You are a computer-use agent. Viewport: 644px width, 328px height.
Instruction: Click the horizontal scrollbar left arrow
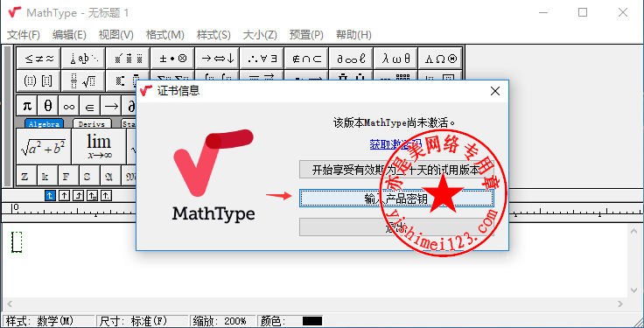9,304
